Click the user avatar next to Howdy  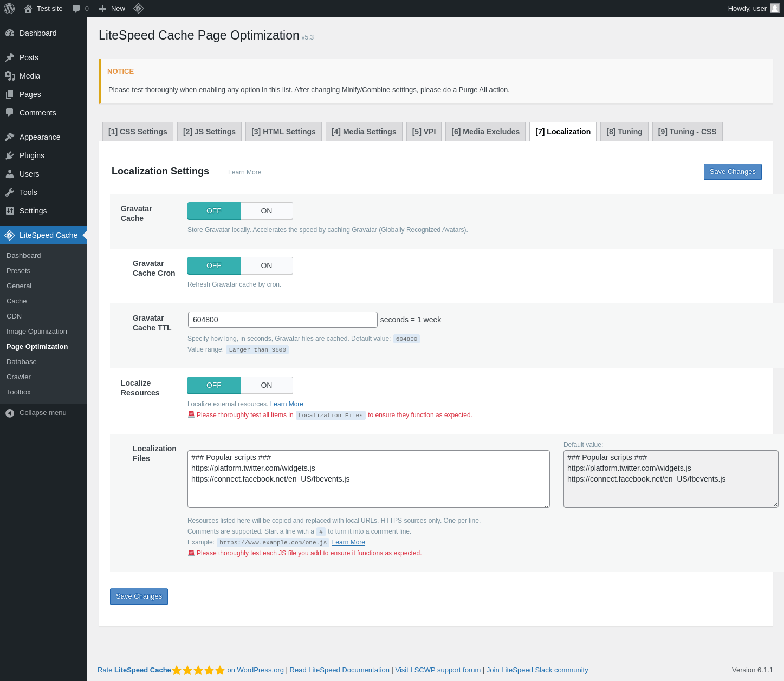pyautogui.click(x=774, y=8)
